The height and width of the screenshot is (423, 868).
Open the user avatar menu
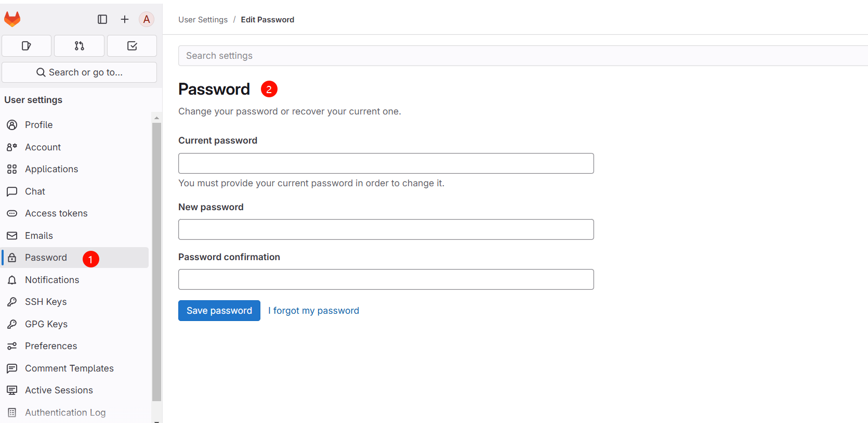pos(147,19)
